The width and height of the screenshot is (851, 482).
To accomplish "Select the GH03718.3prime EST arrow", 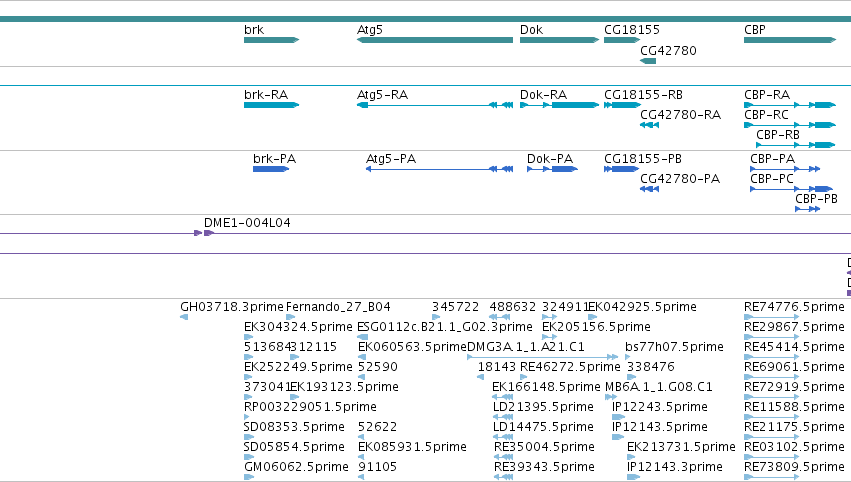I will [x=184, y=317].
